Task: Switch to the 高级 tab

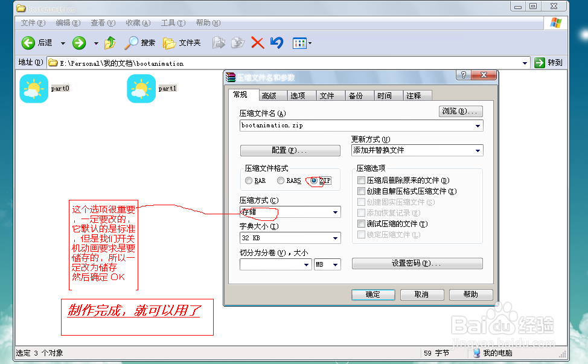Action: [x=272, y=95]
